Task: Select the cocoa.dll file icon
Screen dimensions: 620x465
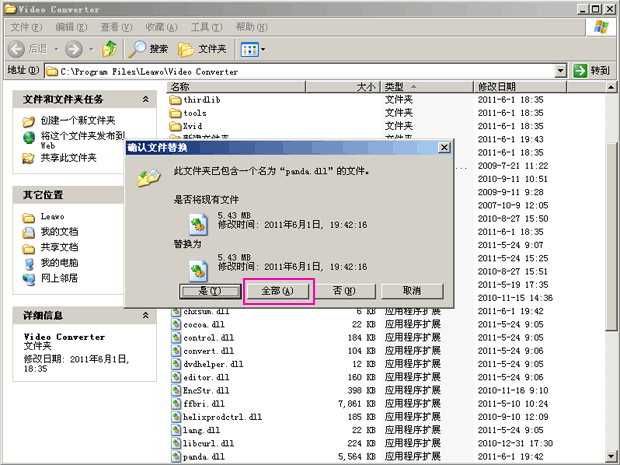Action: (x=176, y=325)
